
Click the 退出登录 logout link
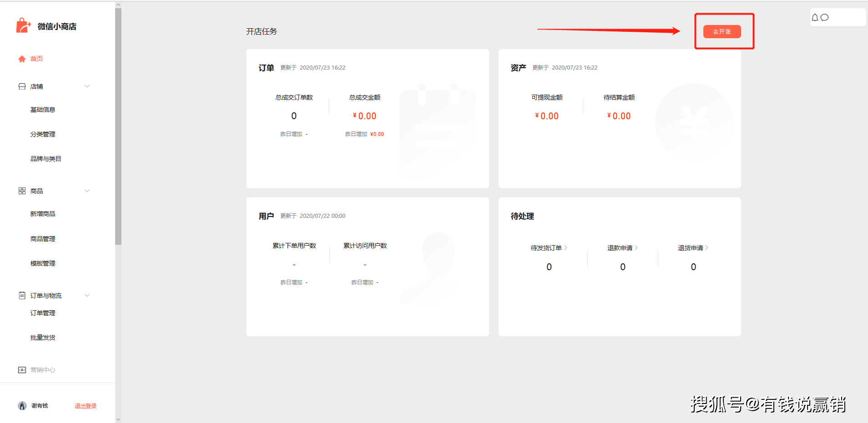click(x=85, y=405)
